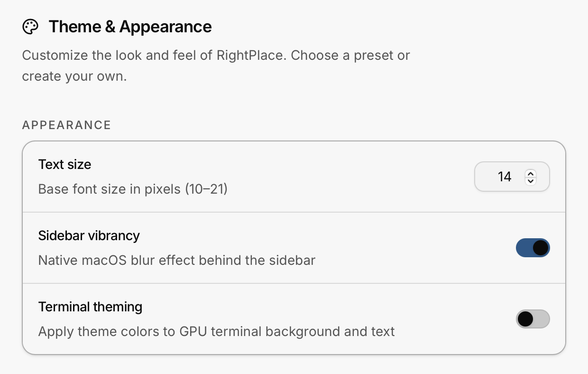Click the Text size number input field

click(505, 176)
